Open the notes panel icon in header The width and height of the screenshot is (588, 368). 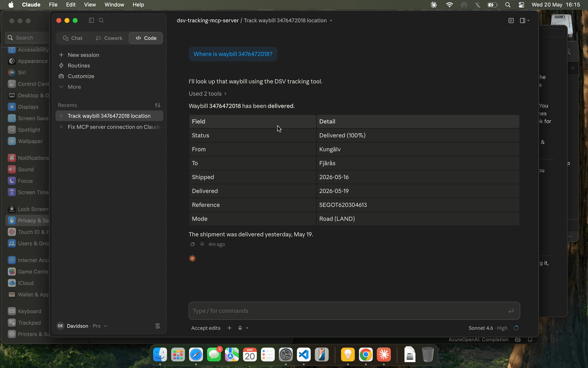click(511, 21)
